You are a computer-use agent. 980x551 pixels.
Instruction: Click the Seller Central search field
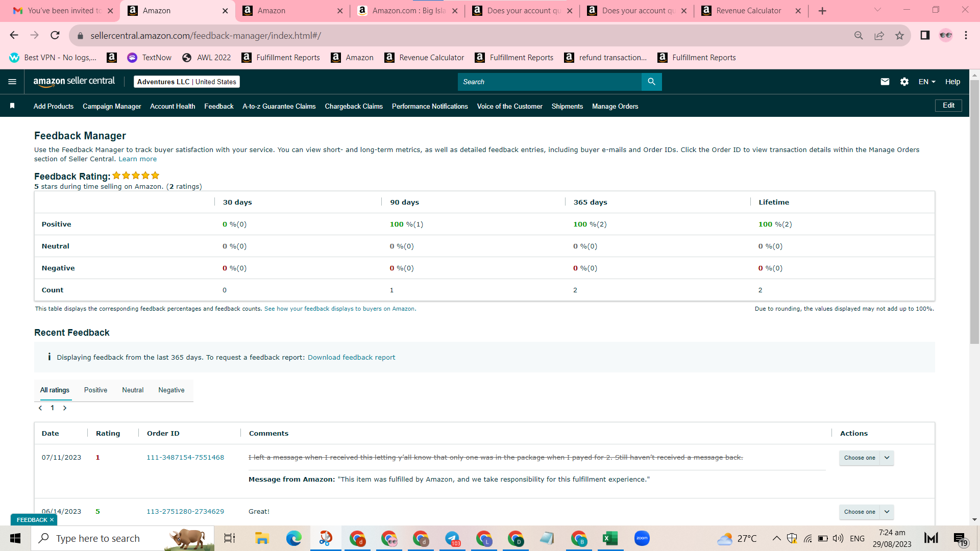tap(549, 82)
